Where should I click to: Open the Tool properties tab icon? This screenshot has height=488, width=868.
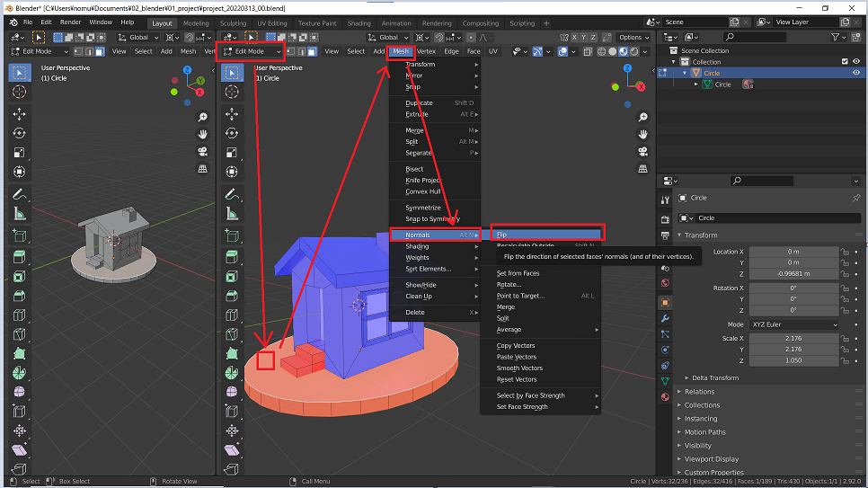pyautogui.click(x=666, y=200)
